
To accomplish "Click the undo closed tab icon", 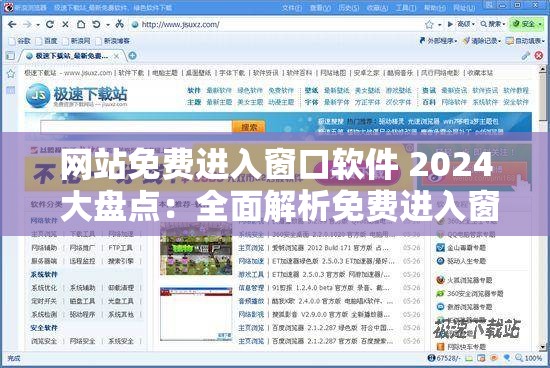I will click(x=96, y=24).
